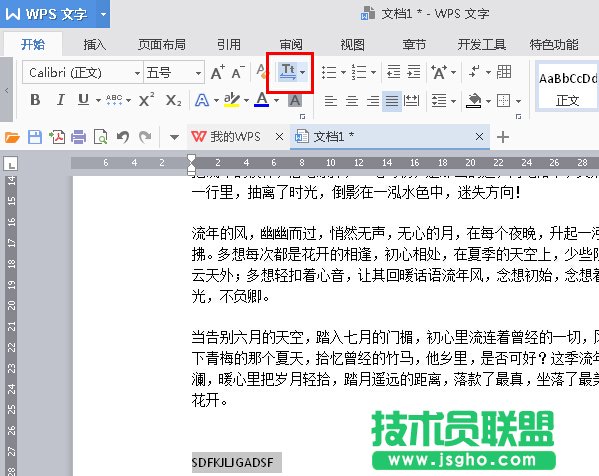The image size is (599, 476).
Task: Click the Save icon in quick toolbar
Action: point(35,137)
